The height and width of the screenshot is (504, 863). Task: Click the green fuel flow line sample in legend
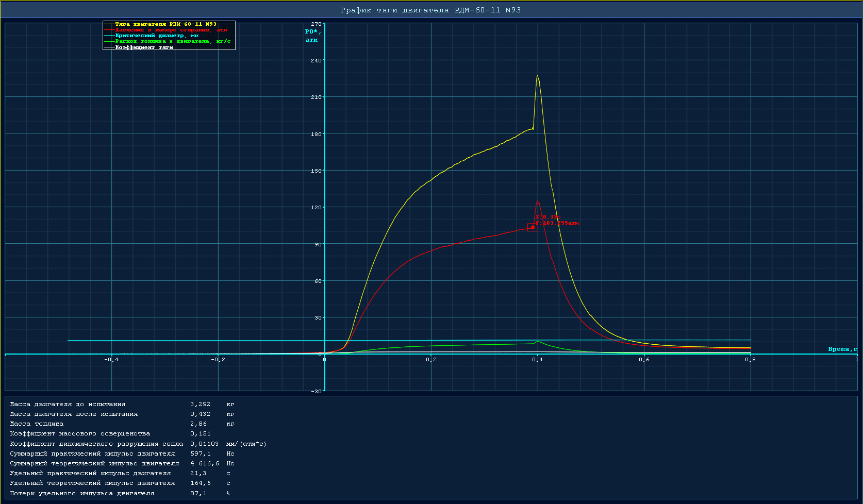[x=109, y=41]
